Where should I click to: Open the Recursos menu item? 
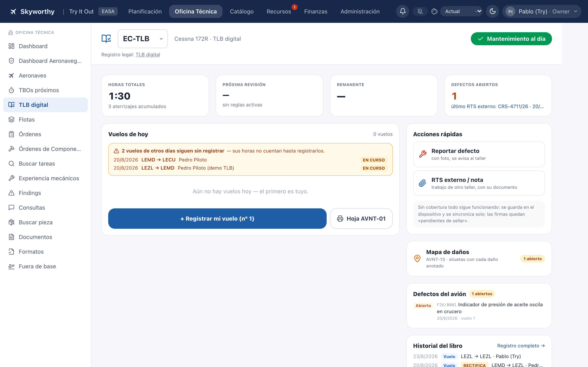pos(279,11)
